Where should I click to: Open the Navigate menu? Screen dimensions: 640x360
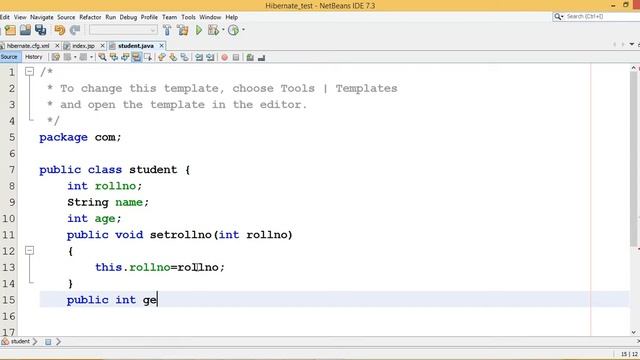tap(42, 17)
